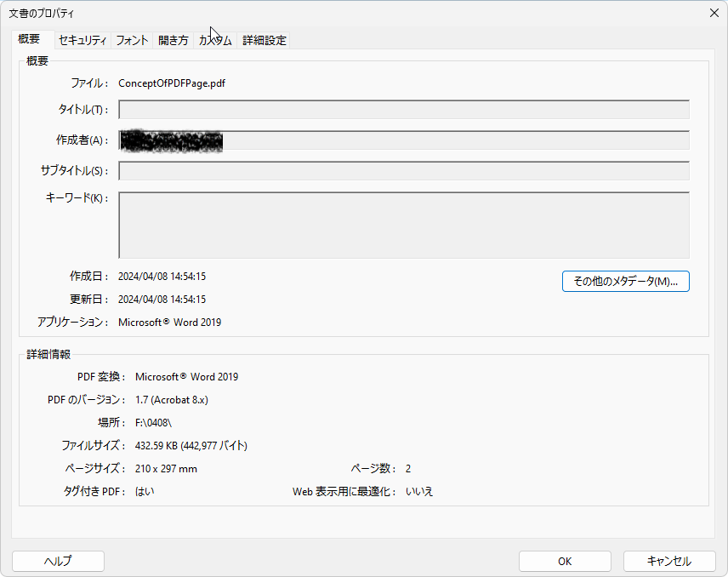Click into the タイトル text field
728x577 pixels.
403,110
